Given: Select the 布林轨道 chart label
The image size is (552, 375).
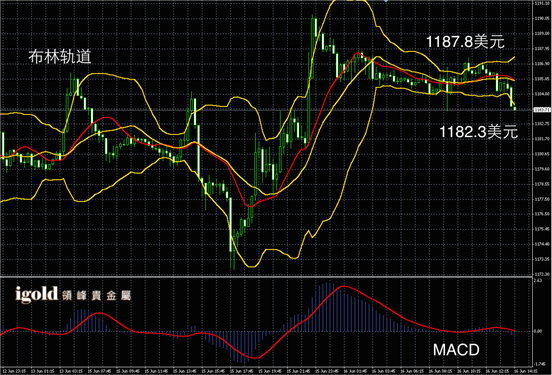Looking at the screenshot, I should click(60, 57).
